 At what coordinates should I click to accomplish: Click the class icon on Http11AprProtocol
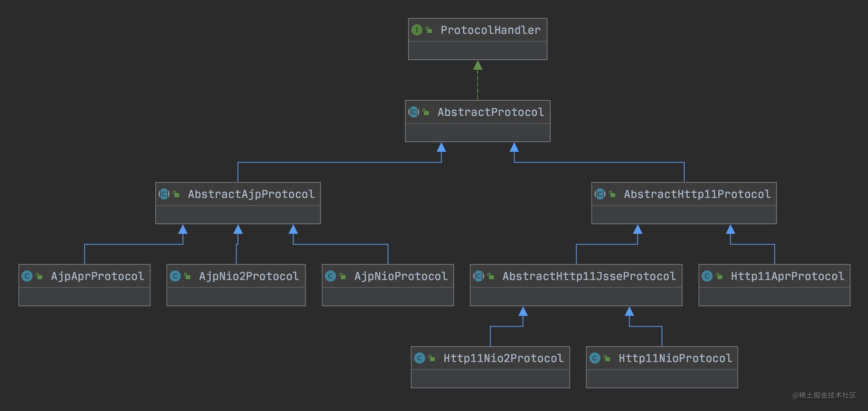coord(707,276)
